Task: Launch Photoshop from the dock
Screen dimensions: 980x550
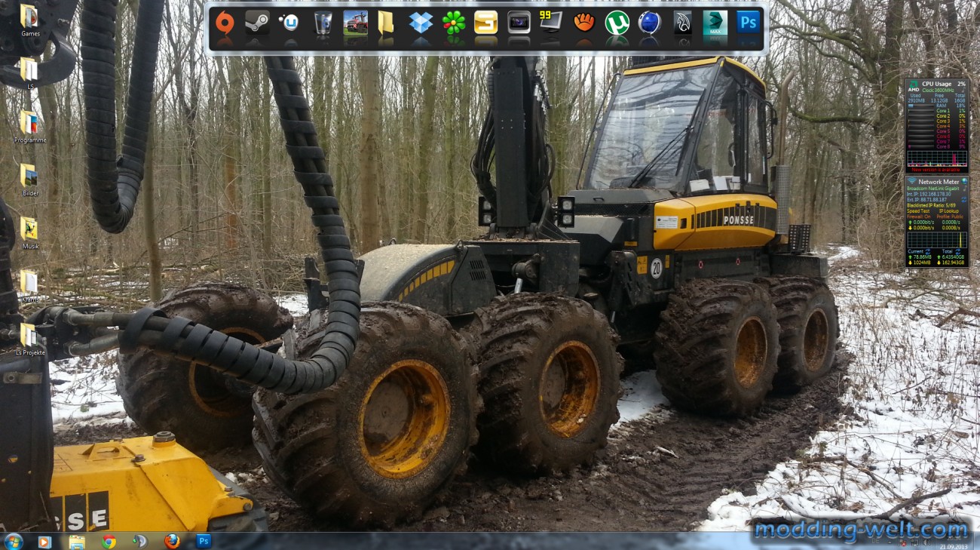Action: pyautogui.click(x=748, y=23)
